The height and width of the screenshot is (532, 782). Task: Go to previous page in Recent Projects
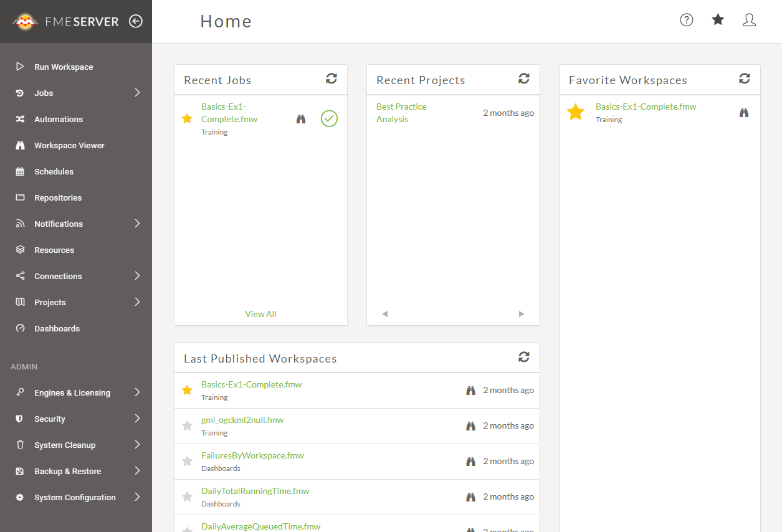tap(384, 314)
